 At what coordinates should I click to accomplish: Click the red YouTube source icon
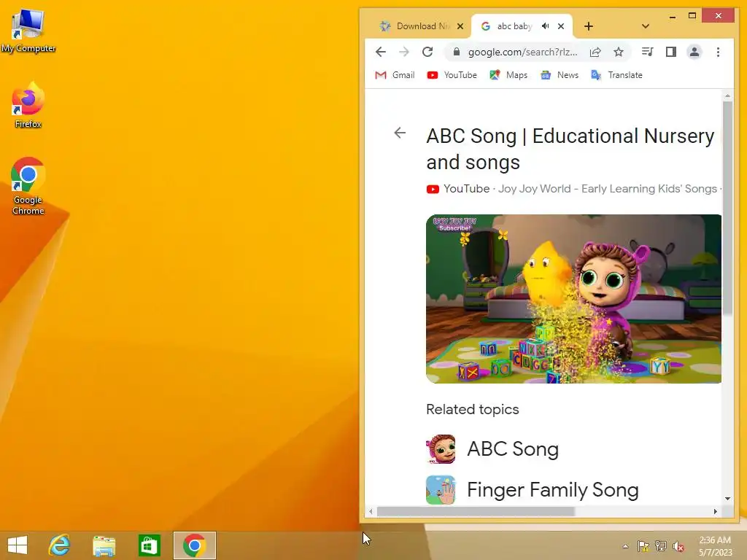pos(433,189)
